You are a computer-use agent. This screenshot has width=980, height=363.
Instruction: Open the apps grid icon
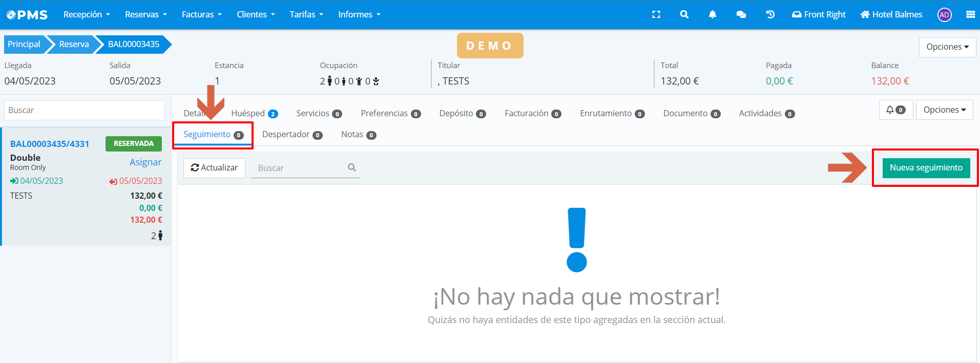pos(970,14)
